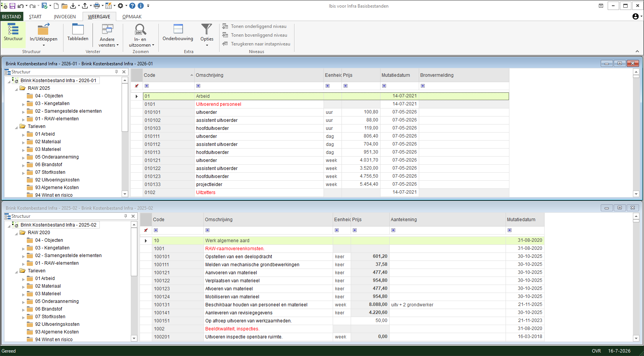Viewport: 644px width, 356px height.
Task: Click the Mutatiedatum column header in the 2026-01 grid
Action: (400, 75)
